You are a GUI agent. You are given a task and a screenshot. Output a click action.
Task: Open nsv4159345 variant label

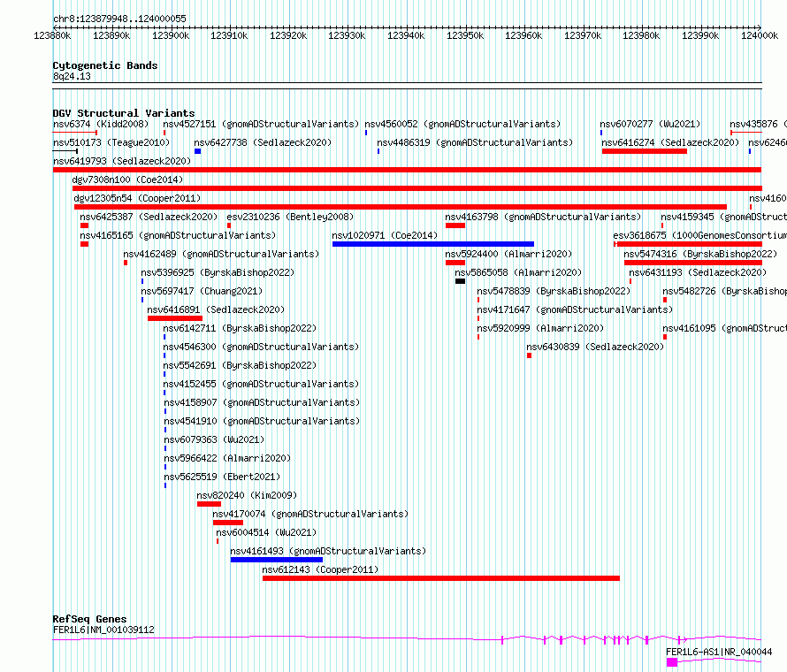[x=723, y=217]
